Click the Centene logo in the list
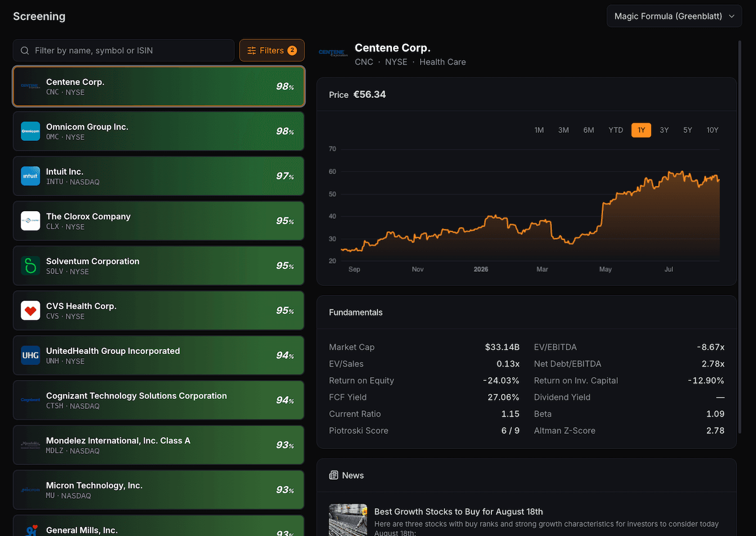This screenshot has width=756, height=536. (30, 86)
